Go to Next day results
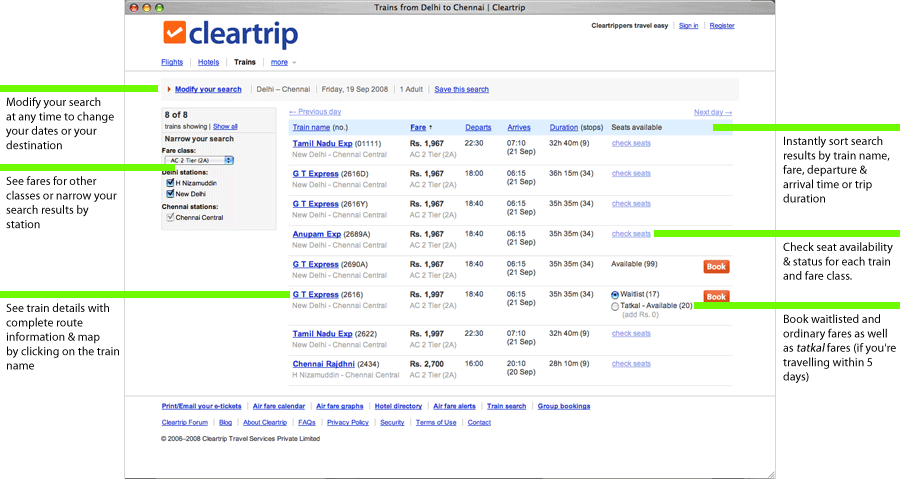 pos(713,112)
